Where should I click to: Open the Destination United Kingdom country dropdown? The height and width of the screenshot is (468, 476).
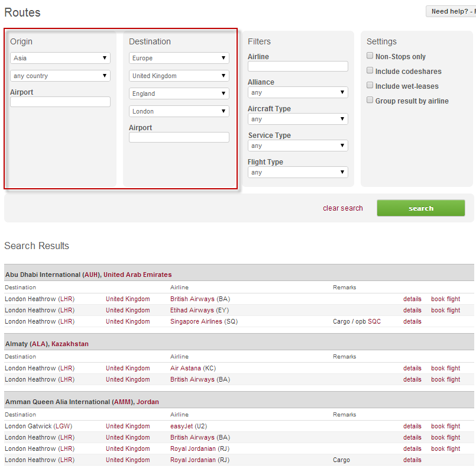tap(179, 76)
